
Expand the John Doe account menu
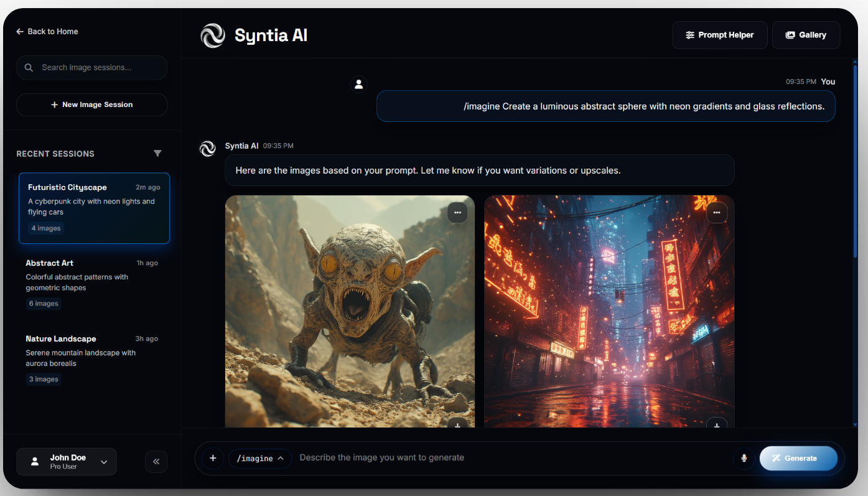coord(103,461)
